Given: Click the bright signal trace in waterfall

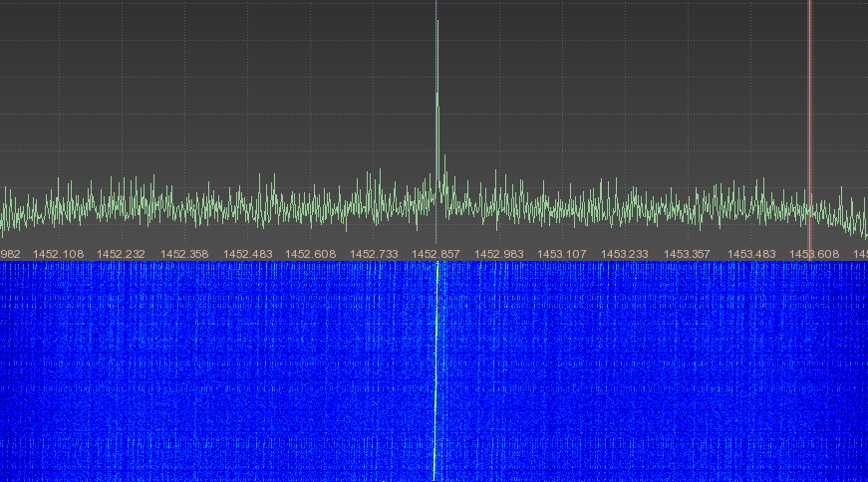Looking at the screenshot, I should pyautogui.click(x=435, y=368).
